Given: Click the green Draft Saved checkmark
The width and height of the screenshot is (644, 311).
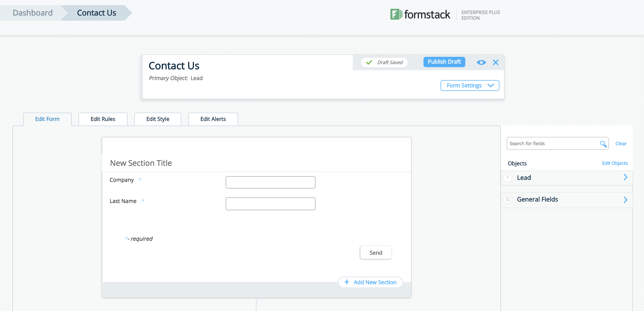Looking at the screenshot, I should [x=369, y=62].
